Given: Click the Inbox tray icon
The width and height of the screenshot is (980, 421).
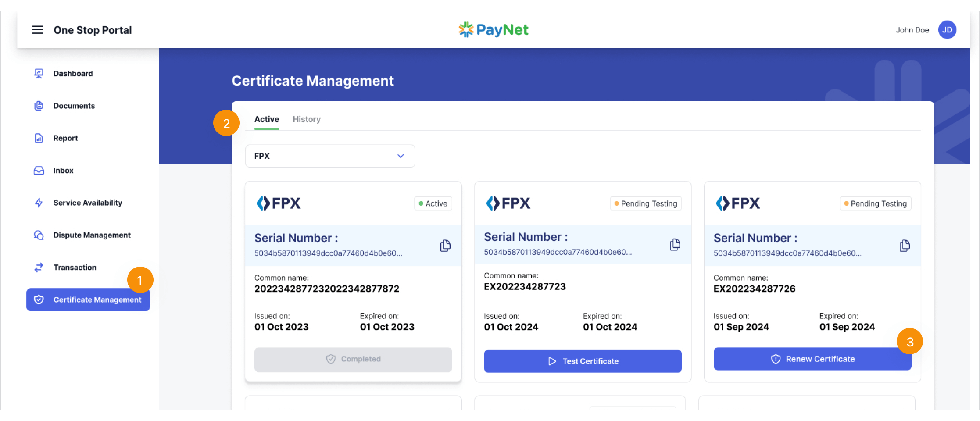Looking at the screenshot, I should pos(39,171).
